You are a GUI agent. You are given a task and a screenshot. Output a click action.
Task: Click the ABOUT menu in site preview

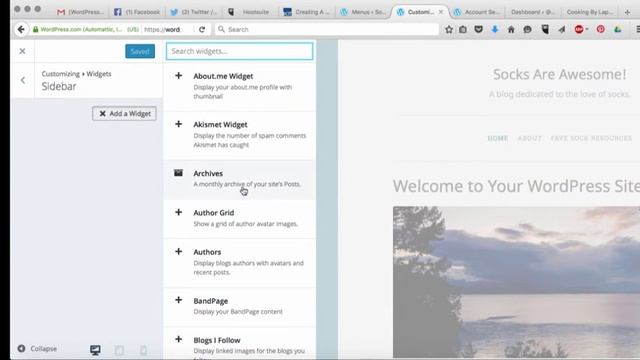tap(529, 138)
